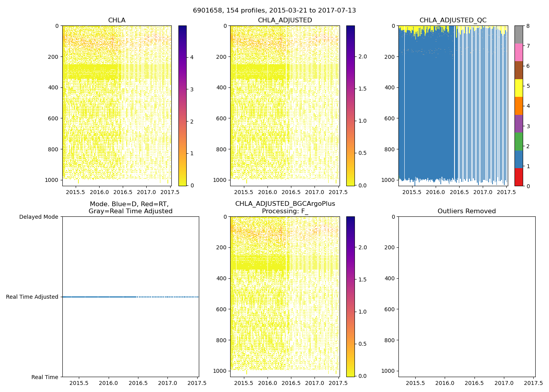This screenshot has width=549, height=392.
Task: Click the CHLA colorbar next to the first plot
Action: [x=182, y=106]
